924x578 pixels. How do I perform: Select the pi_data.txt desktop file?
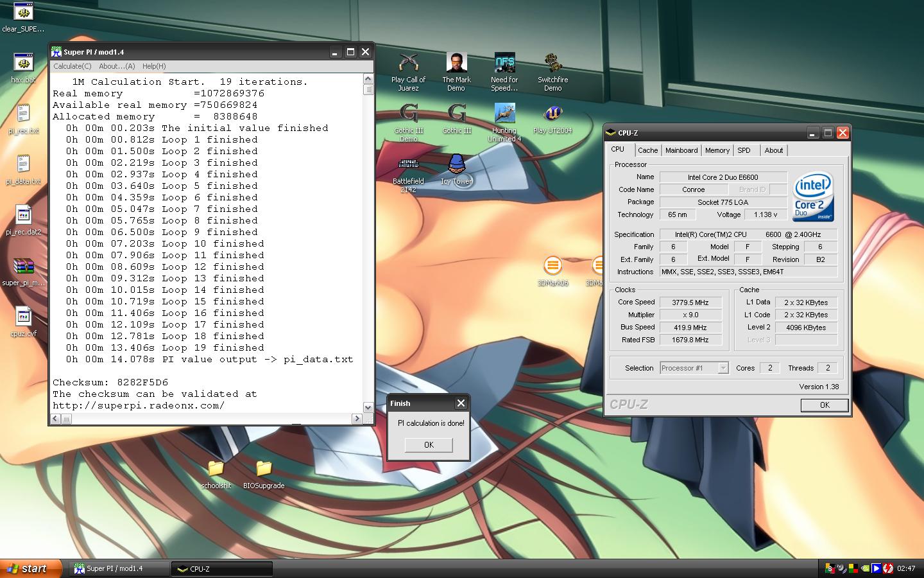pyautogui.click(x=23, y=170)
